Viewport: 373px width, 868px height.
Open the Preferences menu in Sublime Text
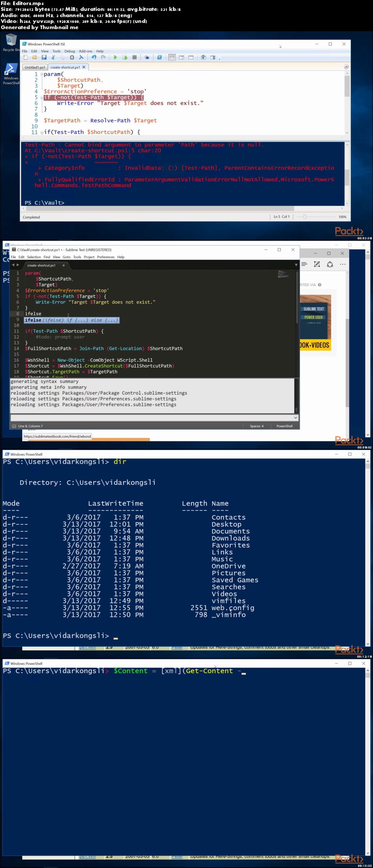click(x=106, y=257)
